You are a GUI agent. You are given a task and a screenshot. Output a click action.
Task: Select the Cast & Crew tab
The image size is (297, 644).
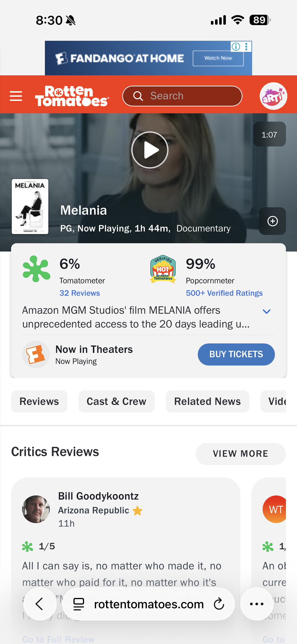[x=116, y=401]
